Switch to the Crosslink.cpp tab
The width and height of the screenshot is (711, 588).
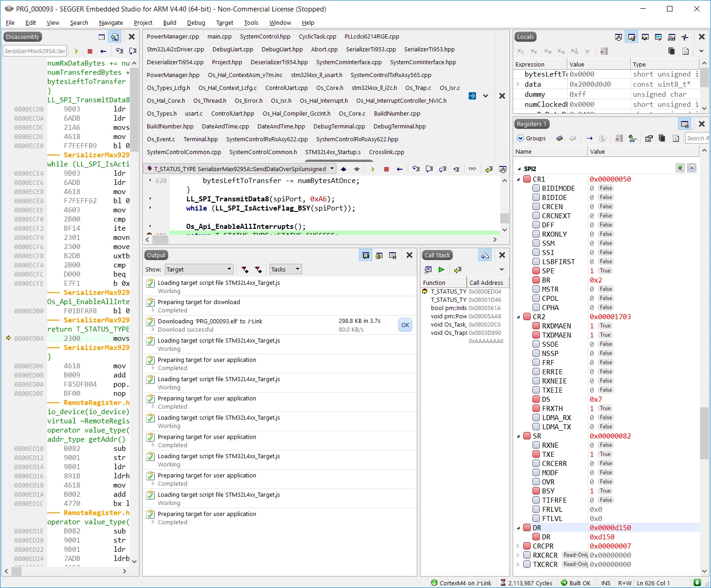[x=386, y=152]
